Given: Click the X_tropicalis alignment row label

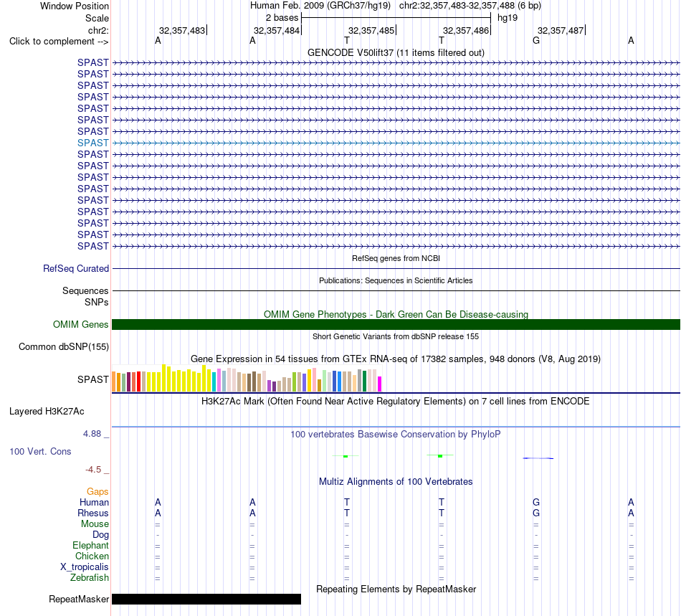Looking at the screenshot, I should click(x=85, y=567).
